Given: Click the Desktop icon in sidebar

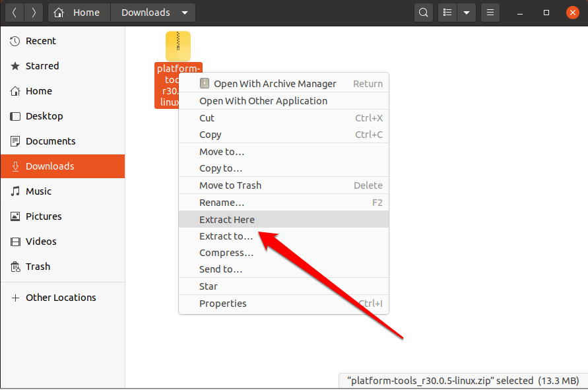Looking at the screenshot, I should coord(15,116).
